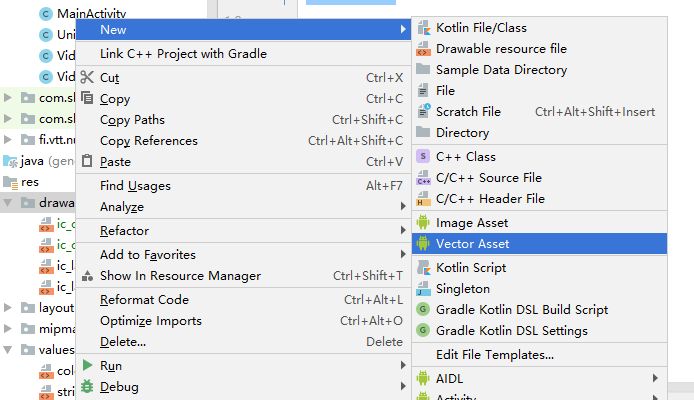Click the Kotlin File/Class icon
This screenshot has width=694, height=400.
click(424, 28)
